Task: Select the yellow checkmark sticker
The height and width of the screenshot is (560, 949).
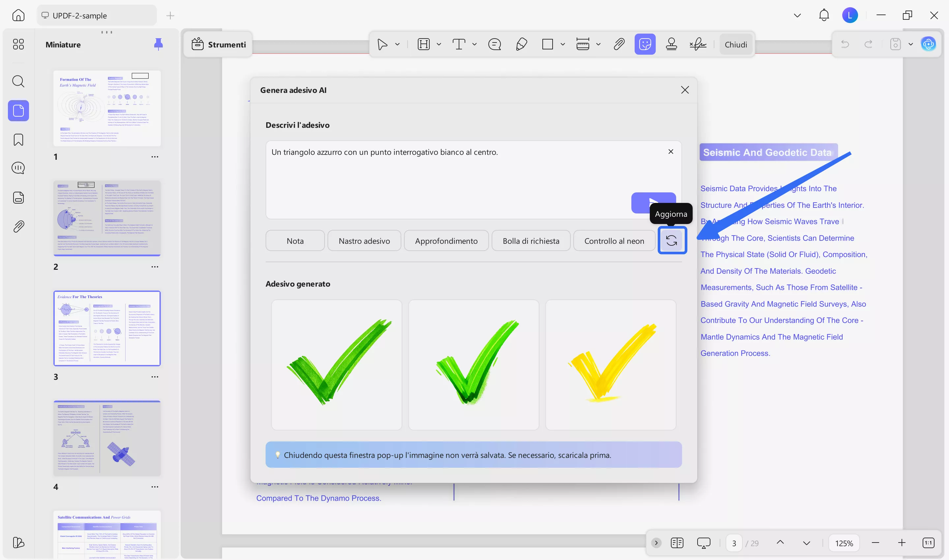Action: click(x=610, y=365)
